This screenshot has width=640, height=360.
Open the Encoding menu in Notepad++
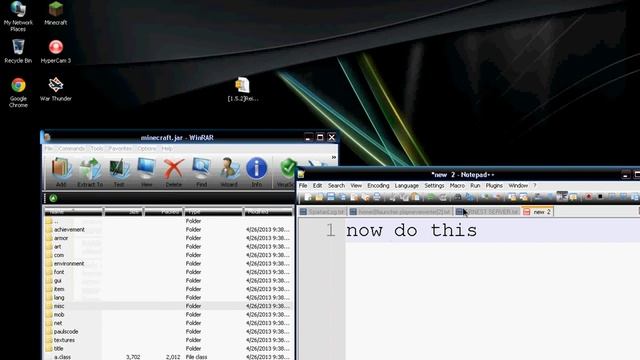(x=378, y=185)
